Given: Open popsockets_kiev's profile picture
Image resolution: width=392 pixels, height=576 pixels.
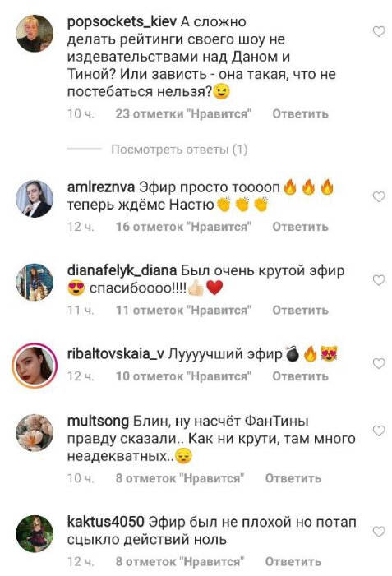Looking at the screenshot, I should coord(35,33).
